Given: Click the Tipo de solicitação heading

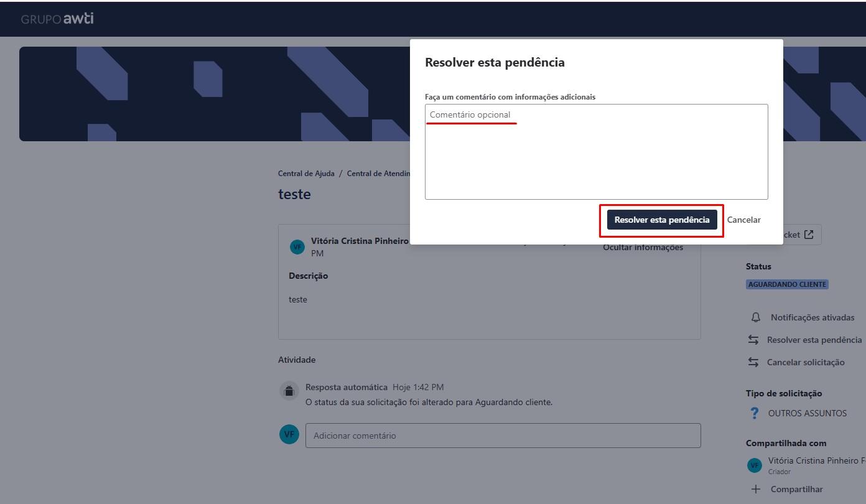Looking at the screenshot, I should (x=784, y=393).
